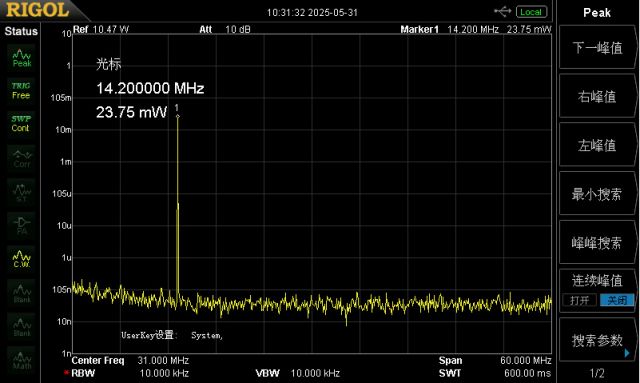This screenshot has height=383, width=640.
Task: Click the 左峰值 left peak button
Action: (597, 145)
